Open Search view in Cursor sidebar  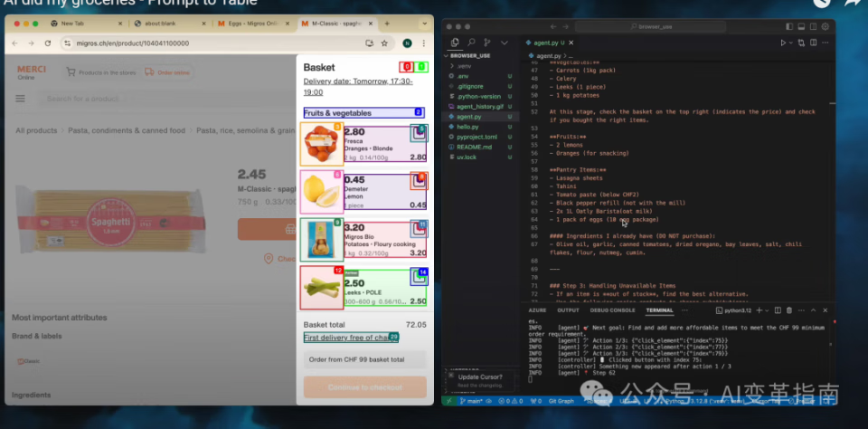(x=472, y=43)
